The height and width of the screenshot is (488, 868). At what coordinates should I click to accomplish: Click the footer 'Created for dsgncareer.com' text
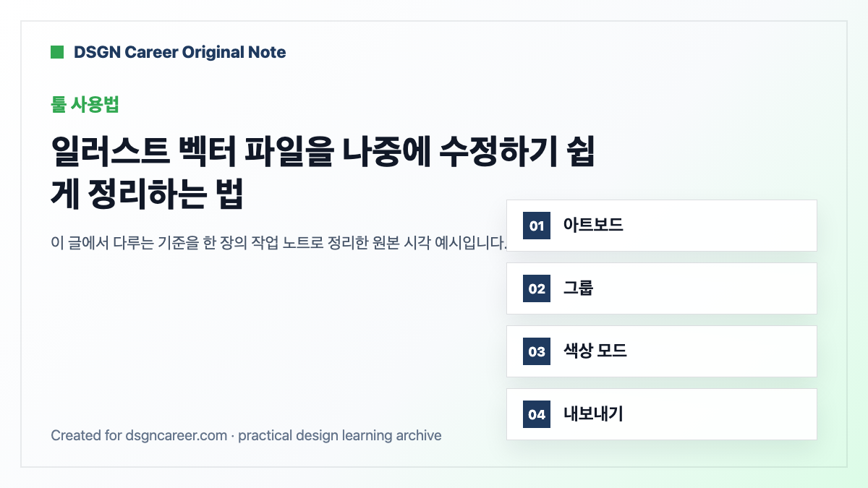(x=139, y=435)
